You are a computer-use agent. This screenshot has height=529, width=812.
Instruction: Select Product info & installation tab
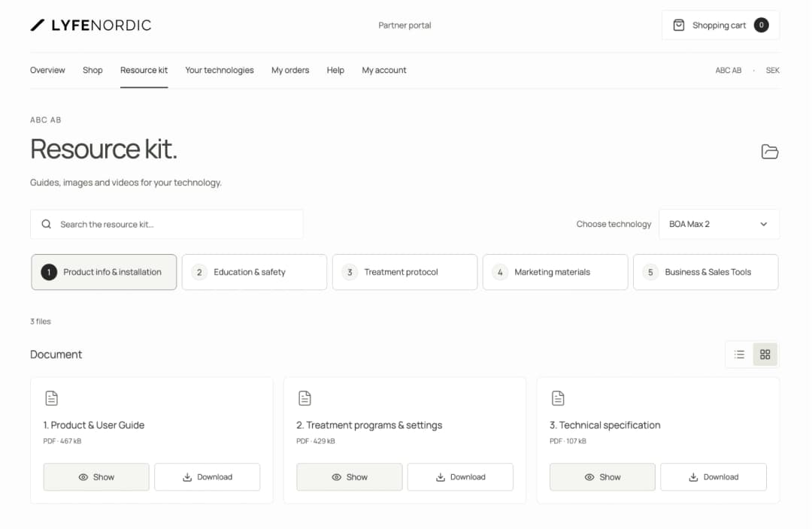(104, 272)
